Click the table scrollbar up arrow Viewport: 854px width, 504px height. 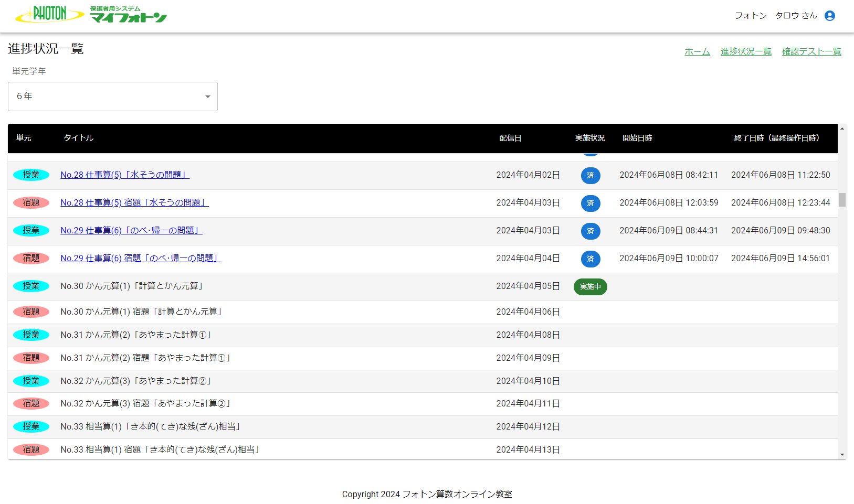[x=842, y=128]
